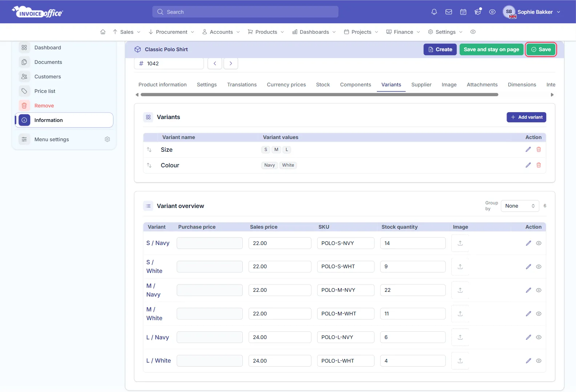Reorder the Size variant using sort arrows
This screenshot has width=576, height=392.
point(149,150)
